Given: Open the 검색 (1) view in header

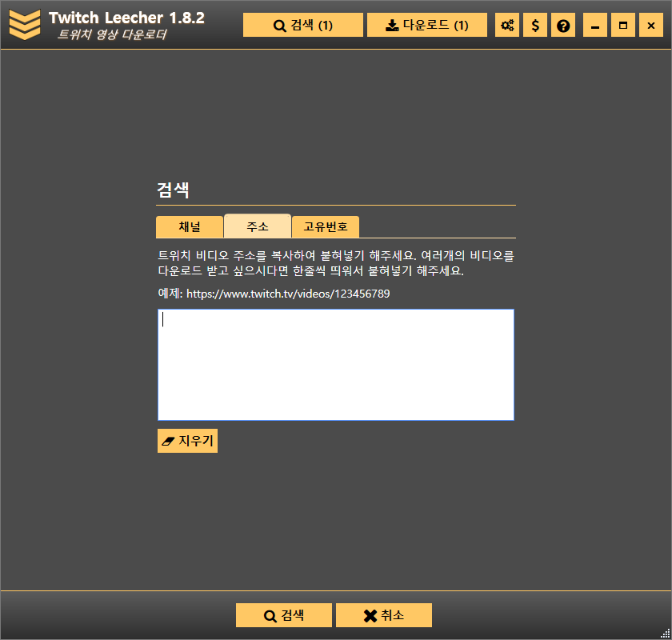Looking at the screenshot, I should pos(303,25).
